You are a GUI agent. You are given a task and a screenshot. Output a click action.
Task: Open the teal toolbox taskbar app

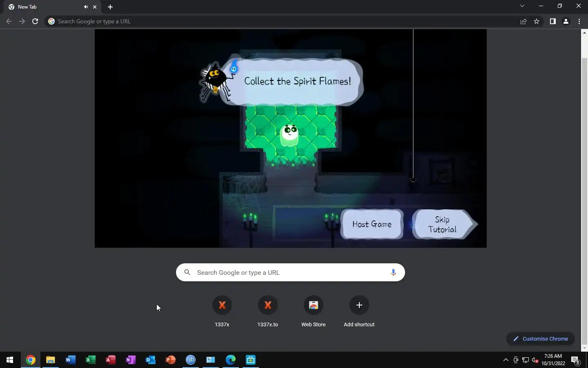(x=251, y=360)
